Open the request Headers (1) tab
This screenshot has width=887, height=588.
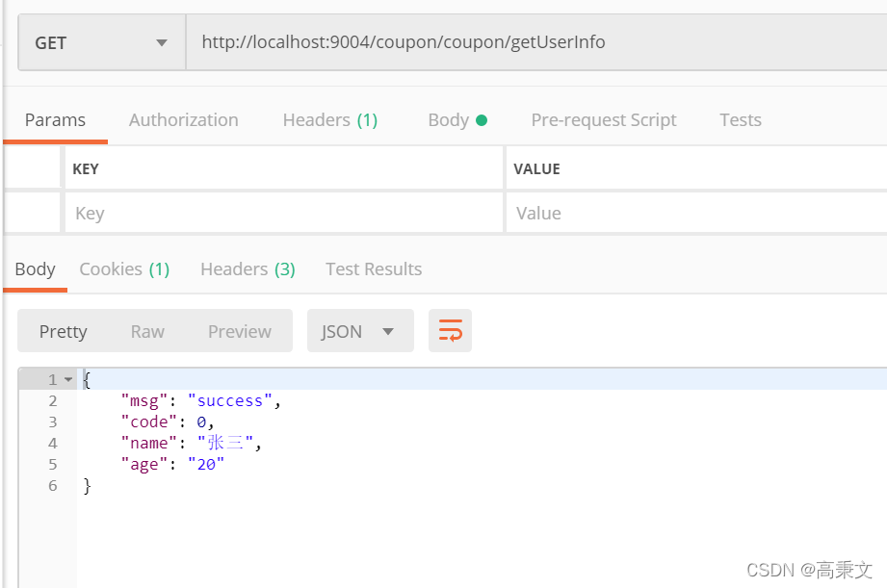(x=329, y=120)
